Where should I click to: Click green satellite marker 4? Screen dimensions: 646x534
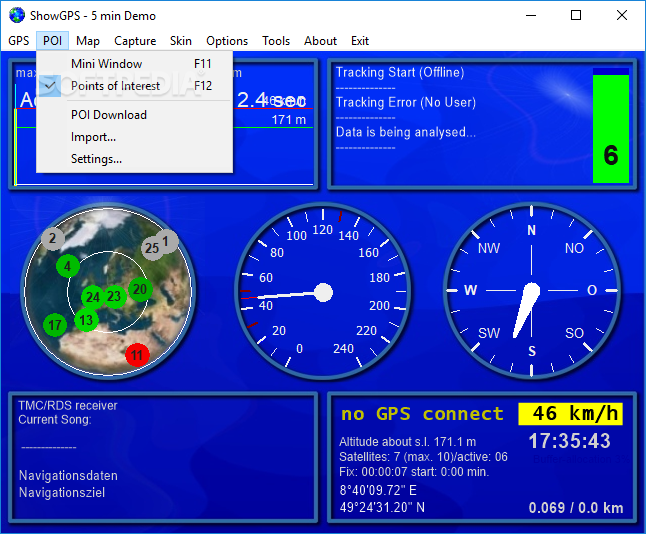[68, 266]
